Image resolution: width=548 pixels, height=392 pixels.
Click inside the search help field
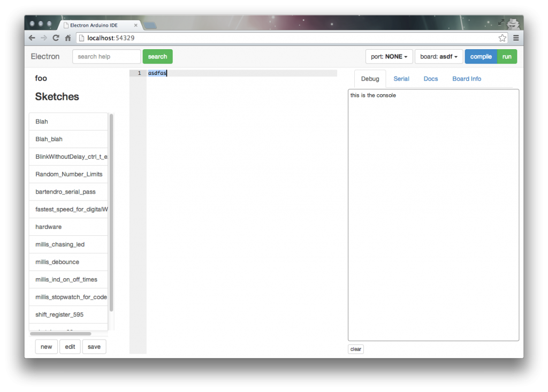coord(106,56)
